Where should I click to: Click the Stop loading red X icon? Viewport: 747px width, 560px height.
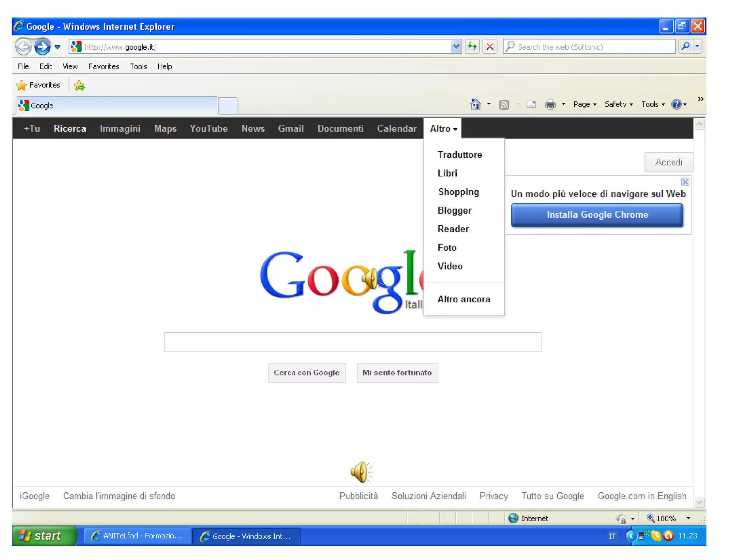pyautogui.click(x=490, y=47)
